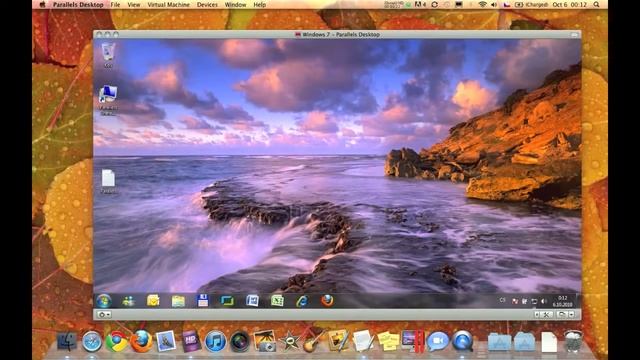Open TextEdit from the Dock

click(363, 341)
